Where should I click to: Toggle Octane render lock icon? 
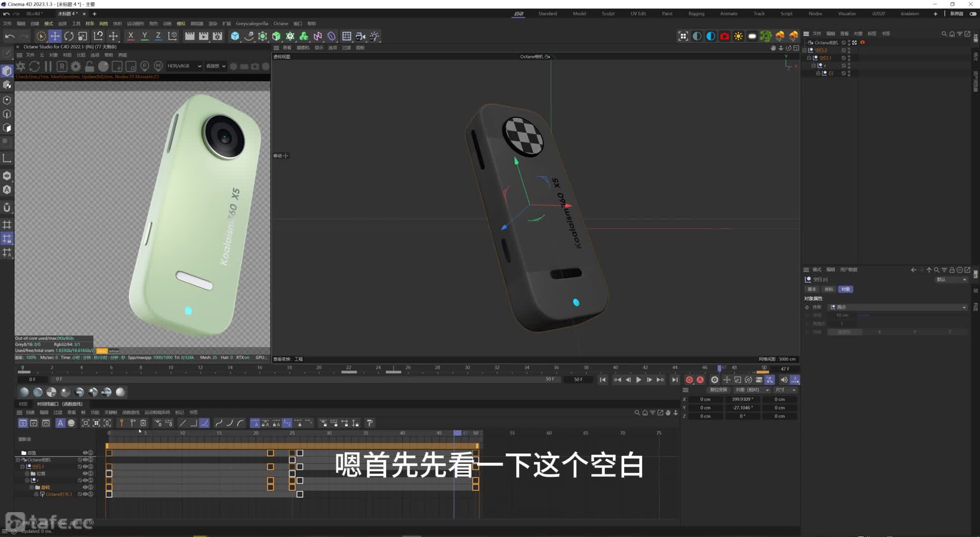[x=89, y=66]
